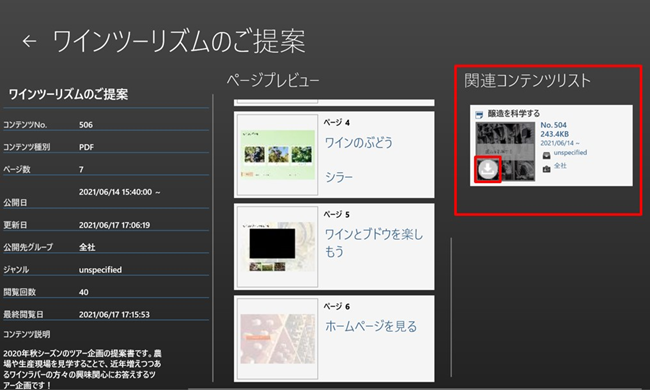Click the group icon next to 全社
Screen dimensions: 650x390
[546, 168]
